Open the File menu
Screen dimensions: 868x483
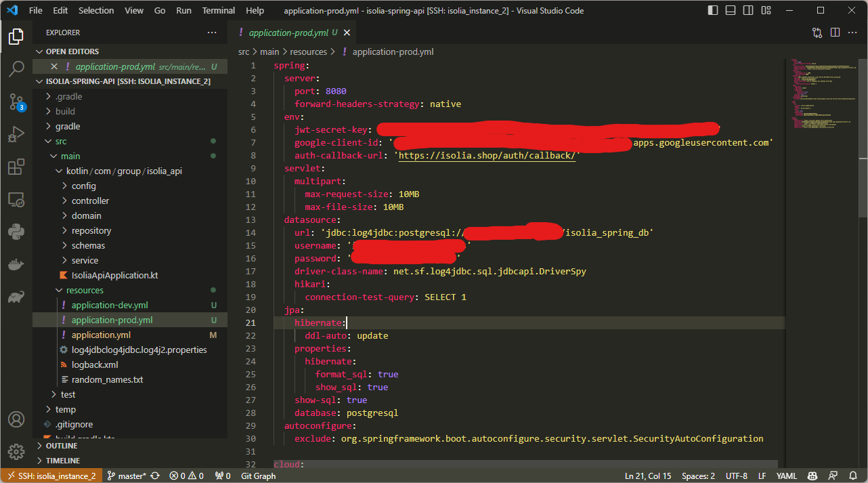point(36,11)
